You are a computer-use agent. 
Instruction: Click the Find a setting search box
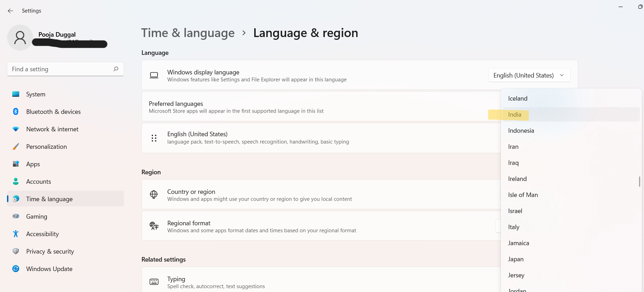pos(65,69)
